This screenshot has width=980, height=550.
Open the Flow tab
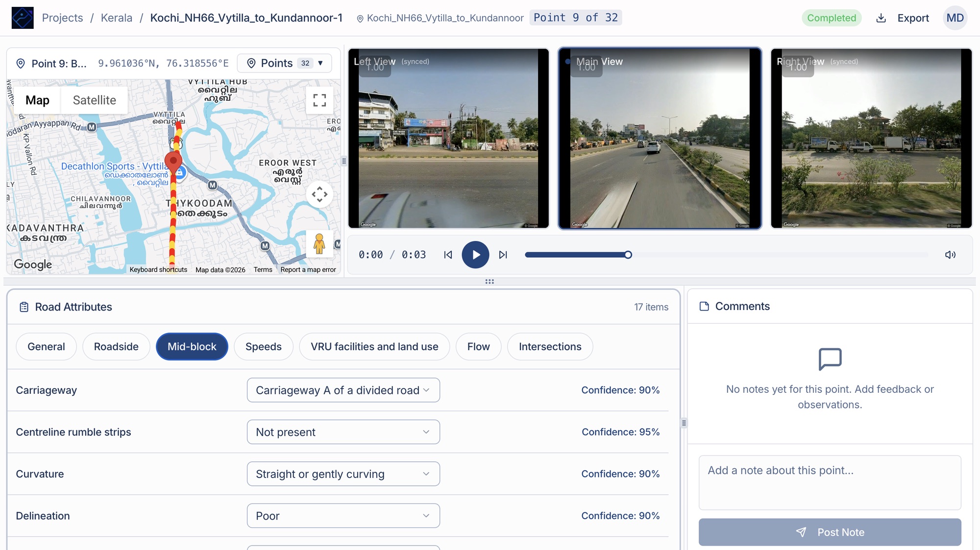tap(478, 347)
